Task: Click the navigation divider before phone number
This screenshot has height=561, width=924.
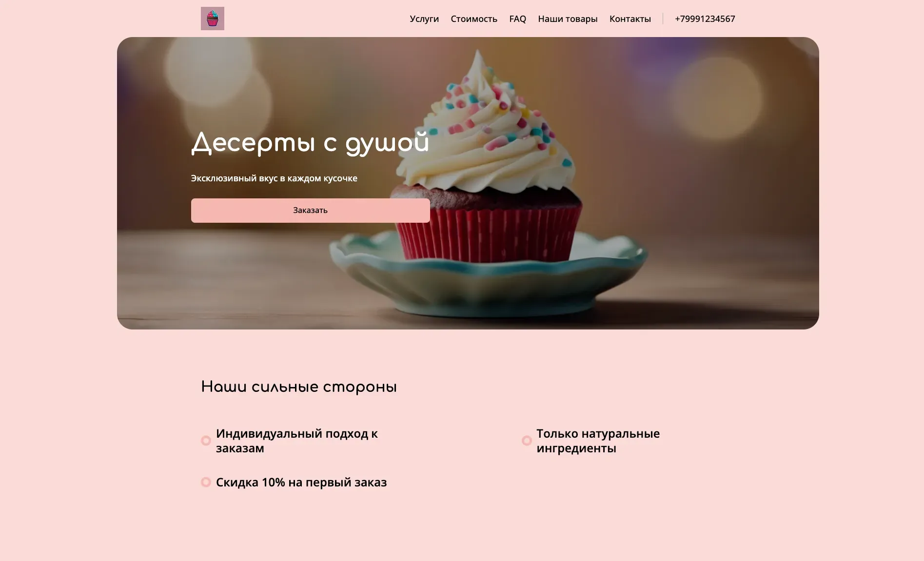Action: tap(663, 19)
